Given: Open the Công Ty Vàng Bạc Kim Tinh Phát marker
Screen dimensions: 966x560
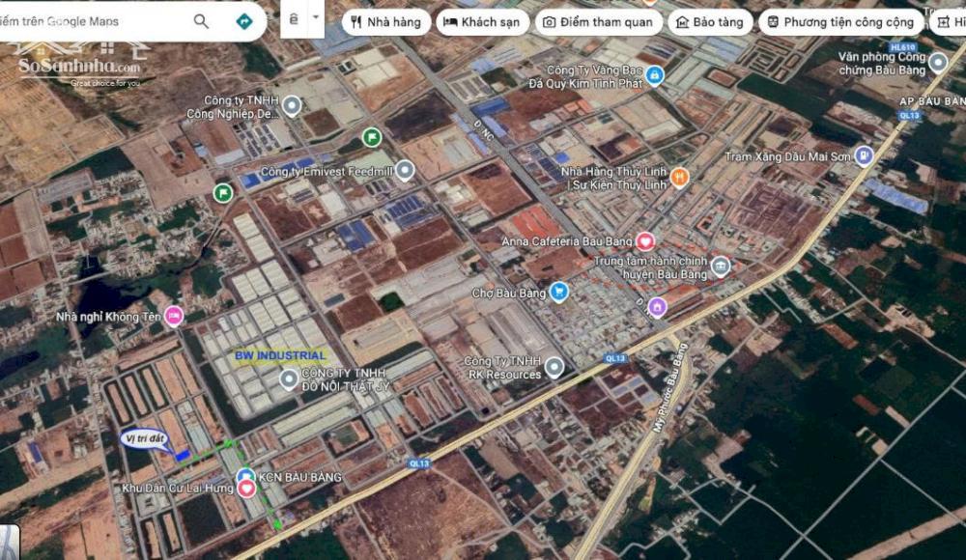Looking at the screenshot, I should pos(655,74).
